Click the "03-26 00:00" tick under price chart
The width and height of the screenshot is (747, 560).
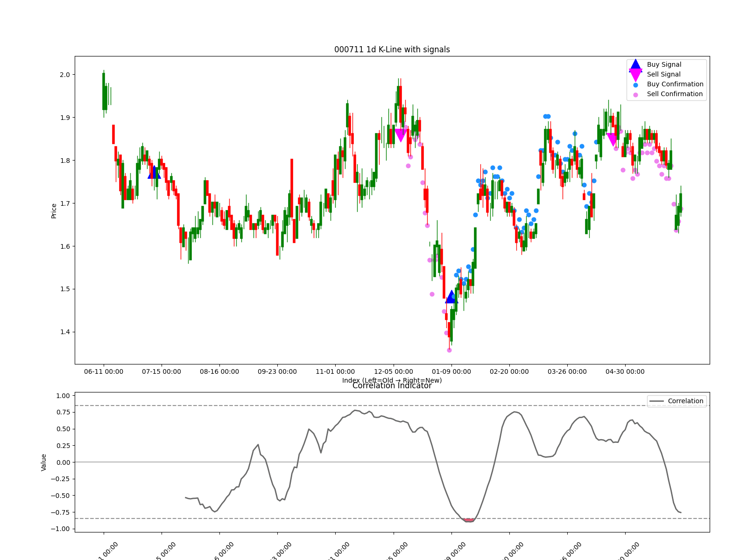pyautogui.click(x=567, y=371)
